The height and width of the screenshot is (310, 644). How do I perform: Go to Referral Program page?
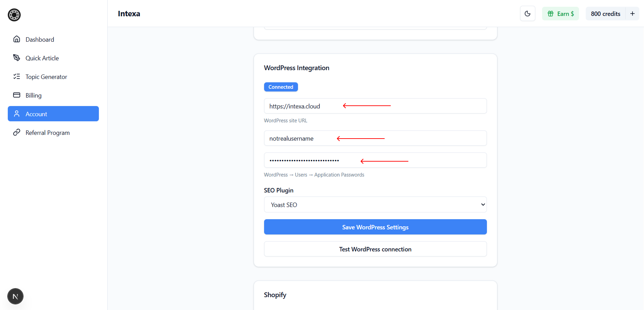point(47,133)
